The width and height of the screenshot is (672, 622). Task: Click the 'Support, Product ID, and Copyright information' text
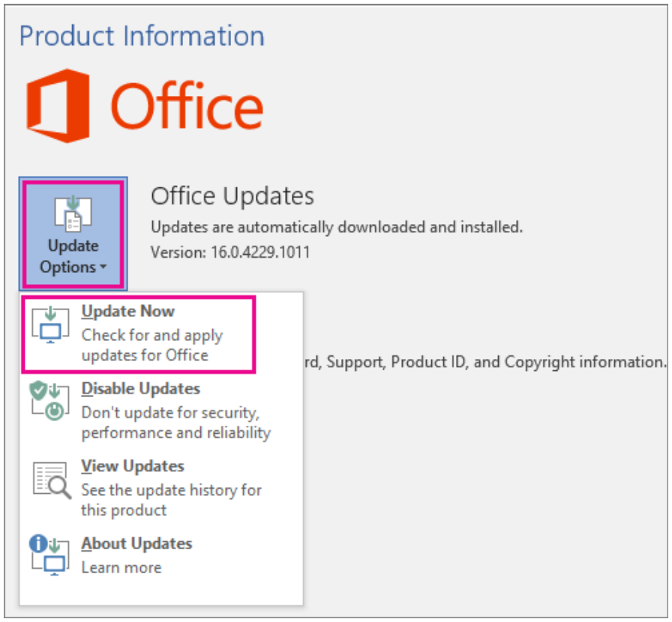pos(496,363)
